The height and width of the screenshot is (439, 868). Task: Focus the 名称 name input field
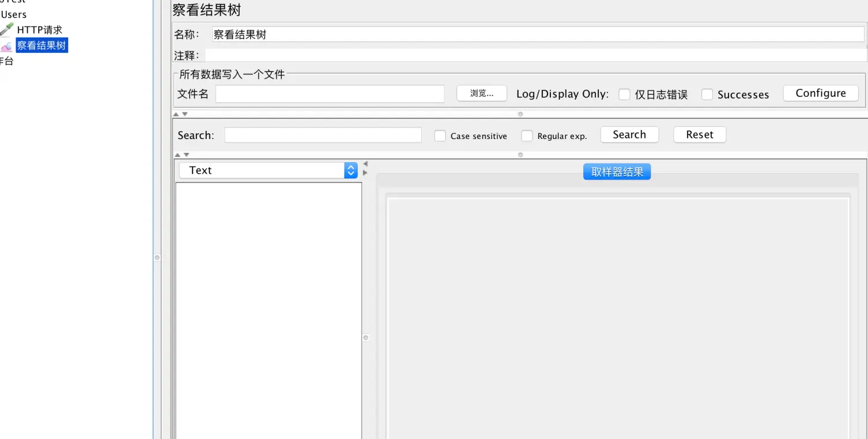(538, 34)
